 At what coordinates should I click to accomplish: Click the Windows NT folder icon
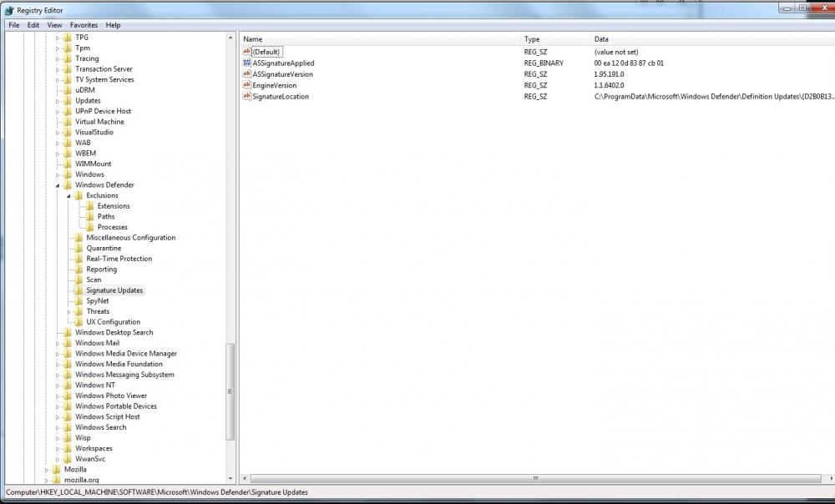(x=67, y=386)
